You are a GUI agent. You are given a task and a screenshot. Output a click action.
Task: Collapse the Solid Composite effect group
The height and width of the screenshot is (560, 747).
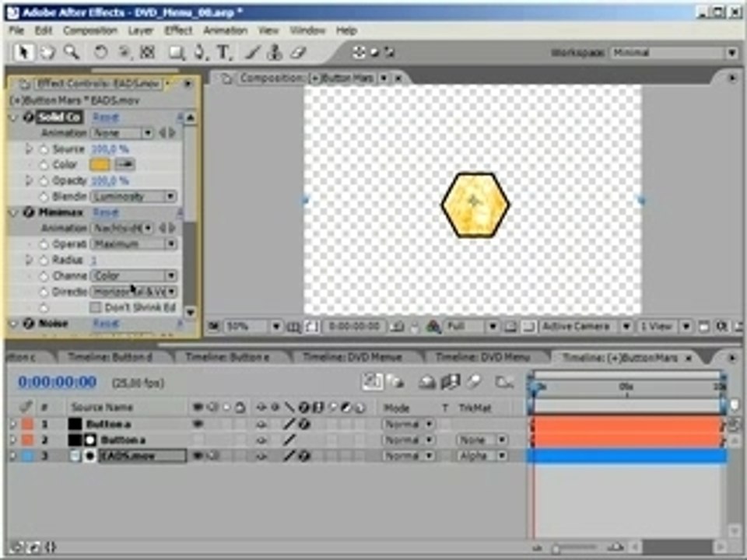click(13, 117)
